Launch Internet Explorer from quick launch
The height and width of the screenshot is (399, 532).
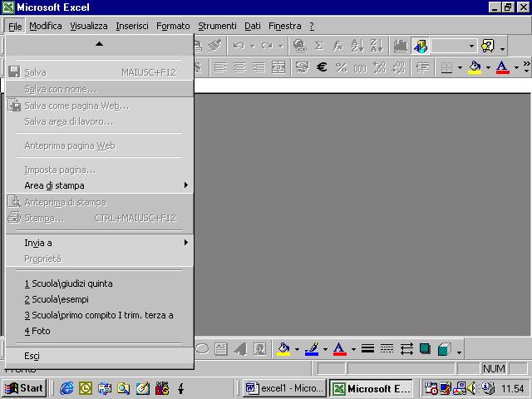66,388
